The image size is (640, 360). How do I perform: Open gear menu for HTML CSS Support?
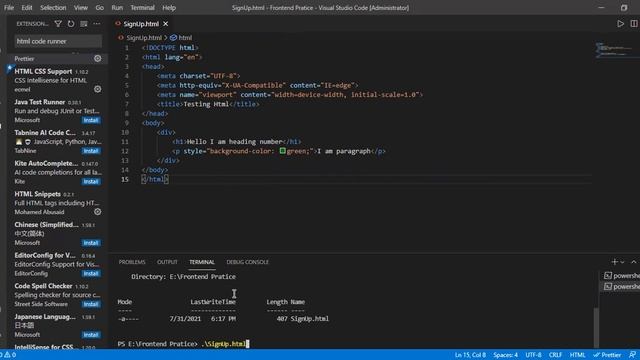tap(98, 89)
